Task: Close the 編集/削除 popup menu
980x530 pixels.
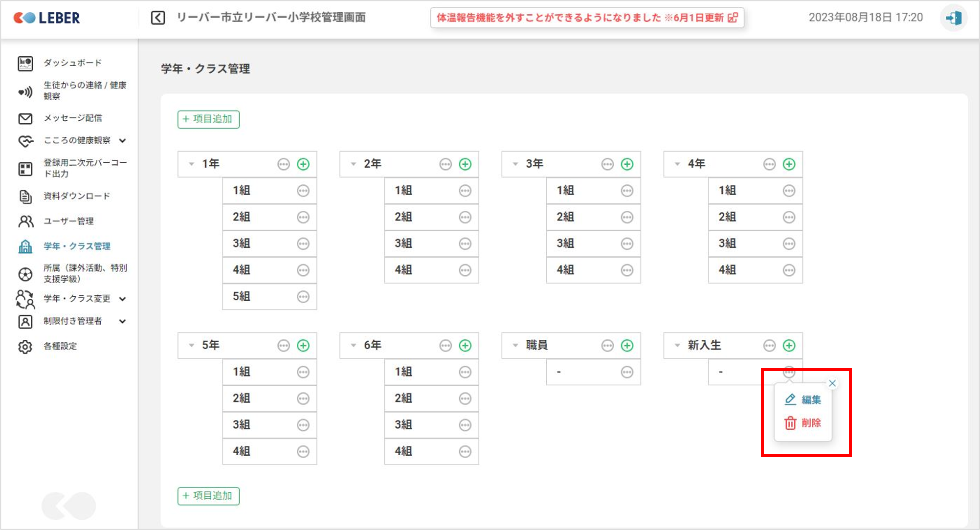Action: pos(832,383)
